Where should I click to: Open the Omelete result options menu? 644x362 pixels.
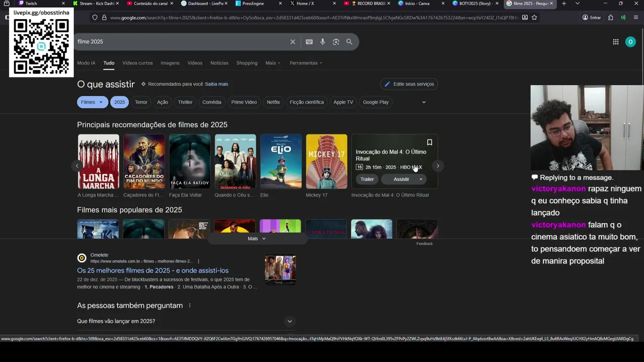tap(199, 261)
